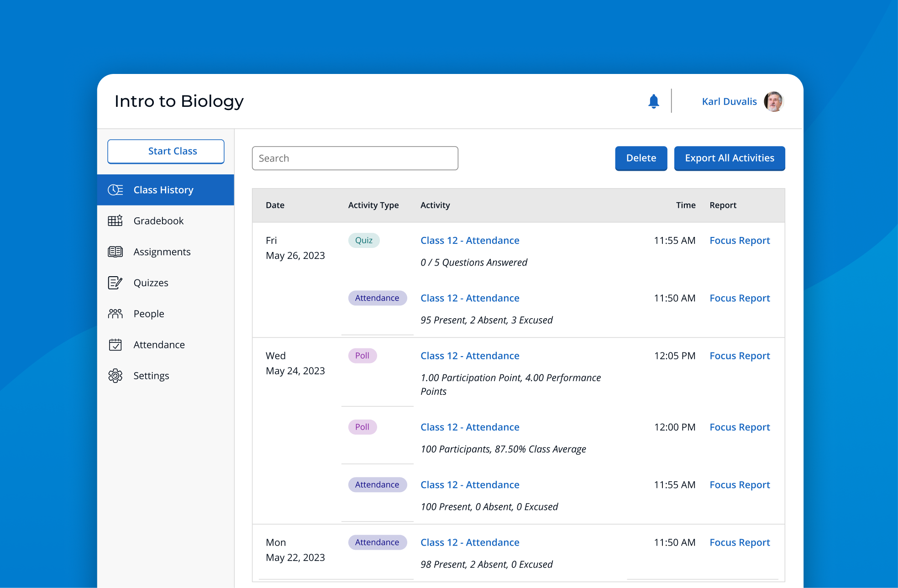Select the Quizzes icon in sidebar
Image resolution: width=898 pixels, height=588 pixels.
(x=115, y=283)
